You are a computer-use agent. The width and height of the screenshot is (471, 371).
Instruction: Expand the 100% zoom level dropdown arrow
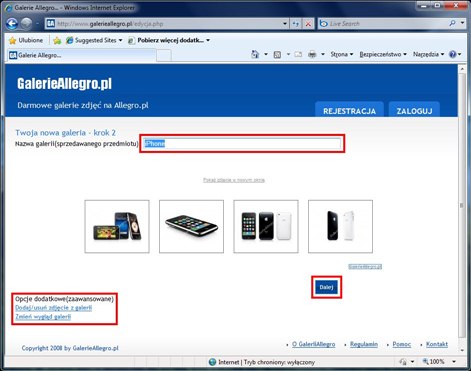click(x=454, y=362)
